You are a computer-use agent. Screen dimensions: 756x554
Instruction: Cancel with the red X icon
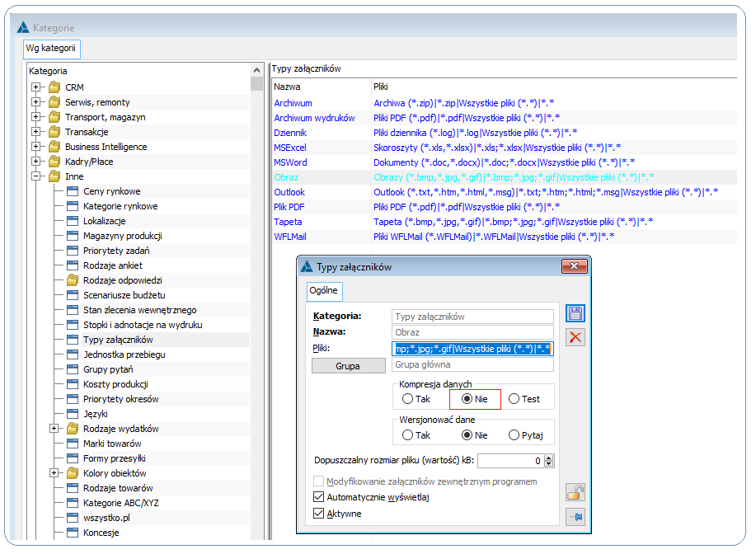click(575, 337)
